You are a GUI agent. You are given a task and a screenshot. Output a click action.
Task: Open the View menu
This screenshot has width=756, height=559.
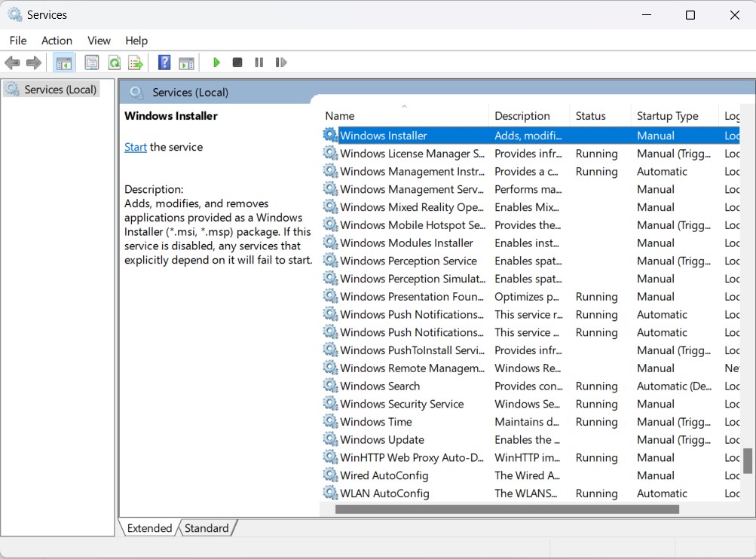pos(99,41)
